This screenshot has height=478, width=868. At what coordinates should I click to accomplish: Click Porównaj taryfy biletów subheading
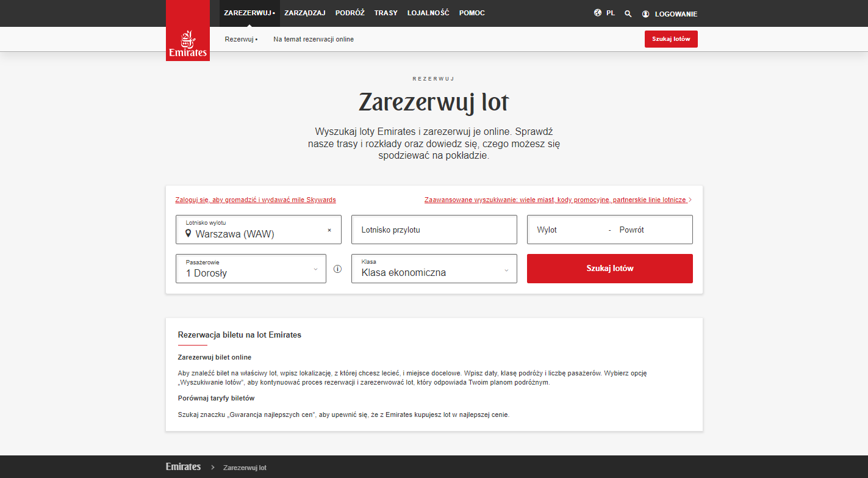point(216,398)
